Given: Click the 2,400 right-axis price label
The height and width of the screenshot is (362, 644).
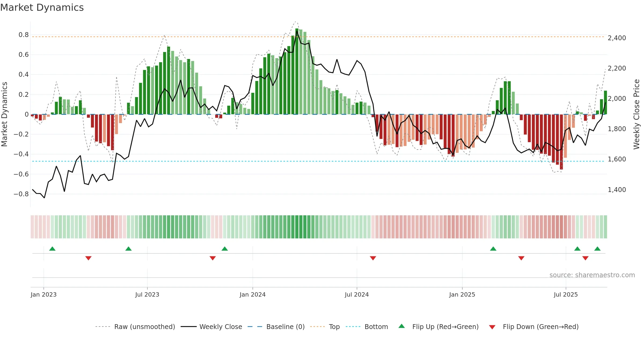Looking at the screenshot, I should tap(617, 38).
